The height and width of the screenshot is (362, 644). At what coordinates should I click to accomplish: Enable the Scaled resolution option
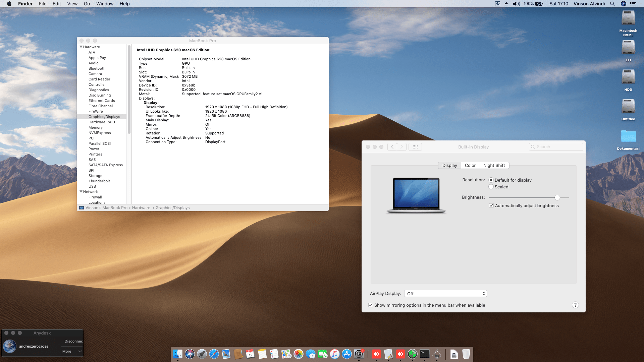(491, 187)
